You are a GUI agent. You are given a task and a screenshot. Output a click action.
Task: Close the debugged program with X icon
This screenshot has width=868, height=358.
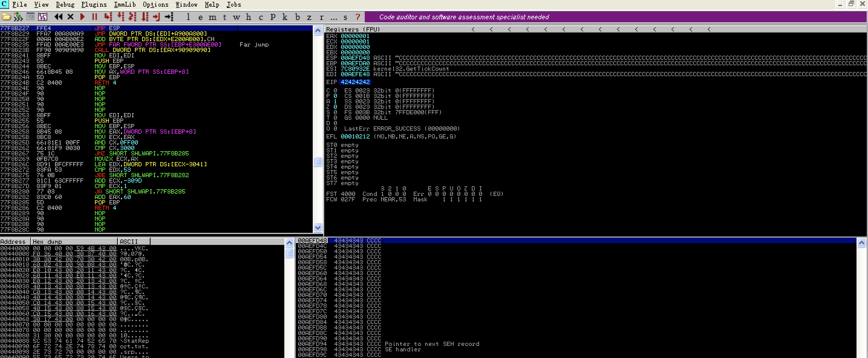[x=70, y=17]
